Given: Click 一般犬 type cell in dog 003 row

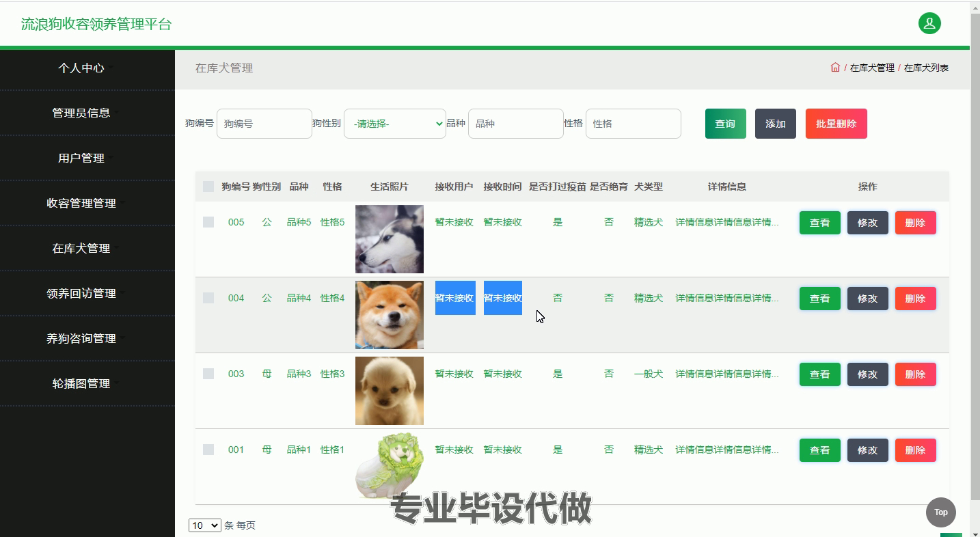Looking at the screenshot, I should (649, 374).
